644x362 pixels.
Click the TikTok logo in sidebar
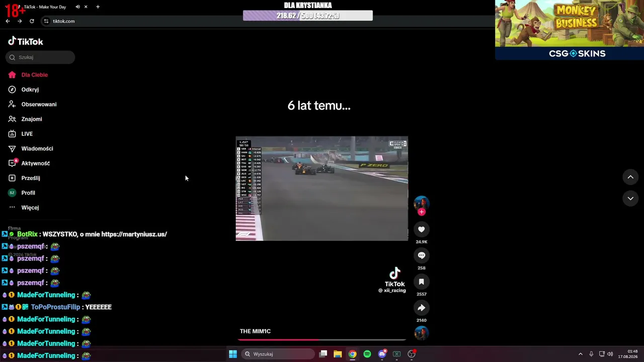26,41
